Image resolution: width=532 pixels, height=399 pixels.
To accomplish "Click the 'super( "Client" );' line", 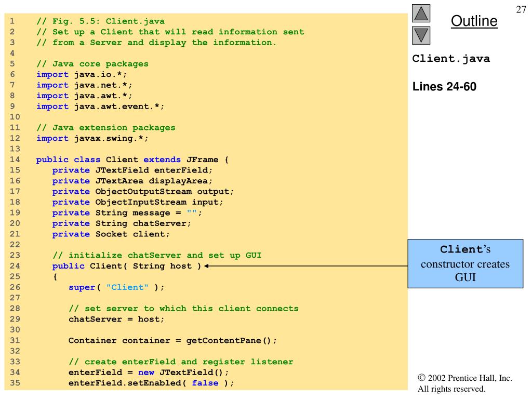I will pos(116,287).
